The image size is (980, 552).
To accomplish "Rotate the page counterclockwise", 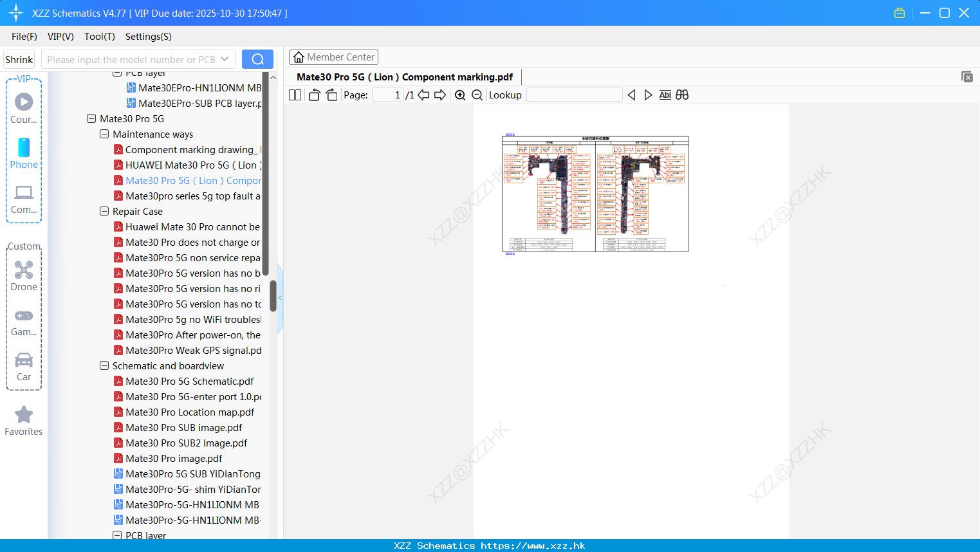I will pyautogui.click(x=314, y=95).
